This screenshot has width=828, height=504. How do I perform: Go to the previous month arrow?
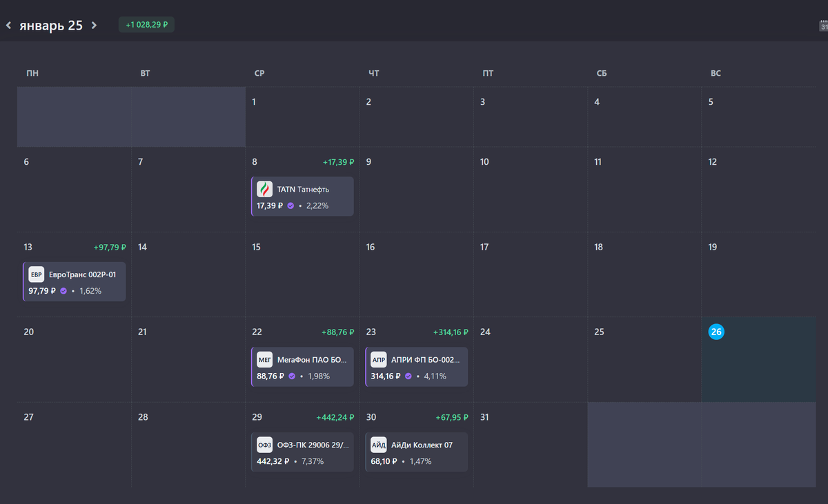tap(8, 26)
